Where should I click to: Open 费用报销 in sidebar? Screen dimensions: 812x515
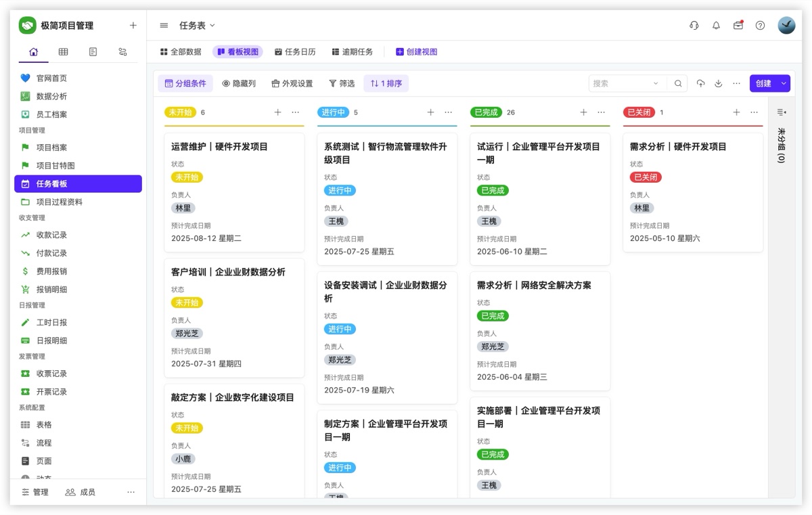point(78,271)
